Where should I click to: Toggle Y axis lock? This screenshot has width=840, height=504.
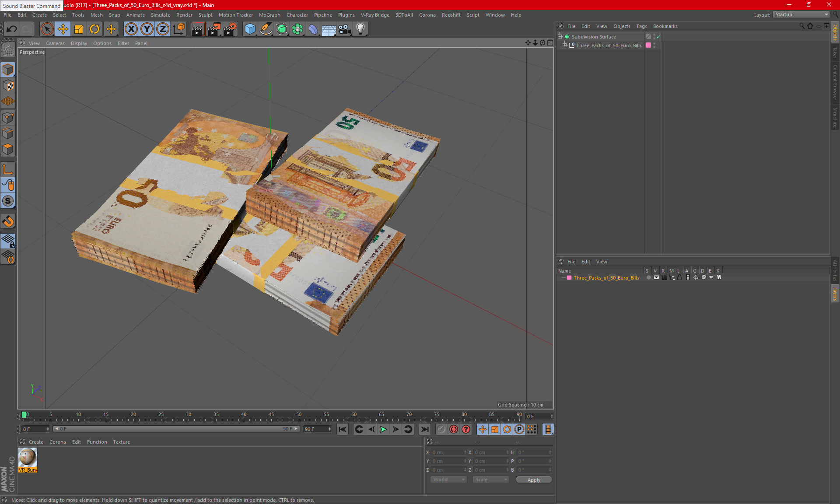(x=147, y=29)
